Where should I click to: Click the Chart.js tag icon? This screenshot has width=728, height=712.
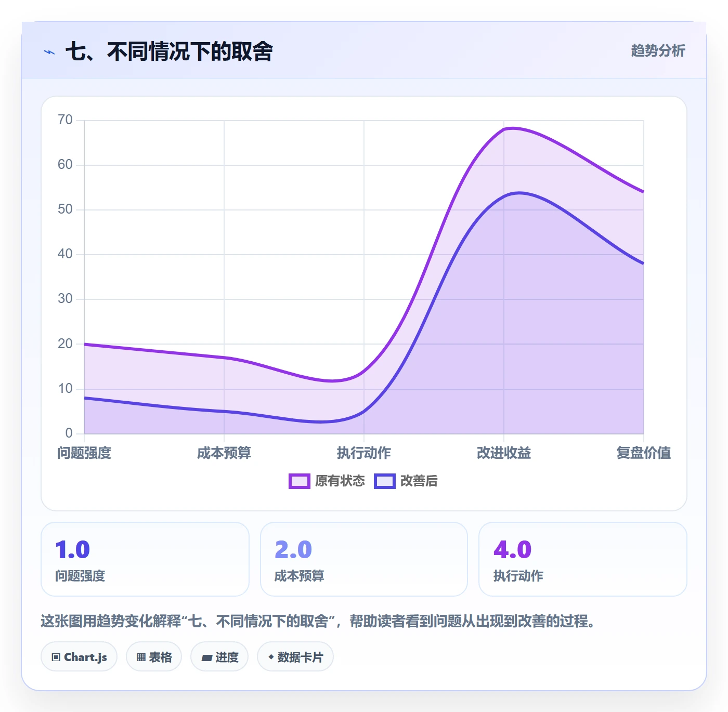[x=56, y=657]
